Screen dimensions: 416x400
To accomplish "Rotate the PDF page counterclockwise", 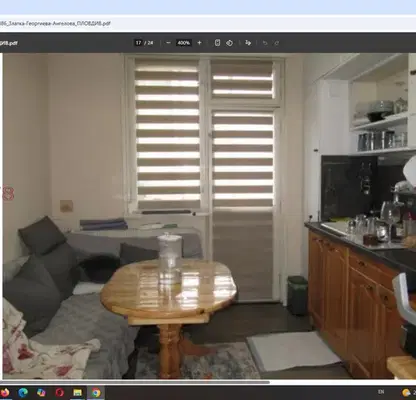I will pos(229,43).
